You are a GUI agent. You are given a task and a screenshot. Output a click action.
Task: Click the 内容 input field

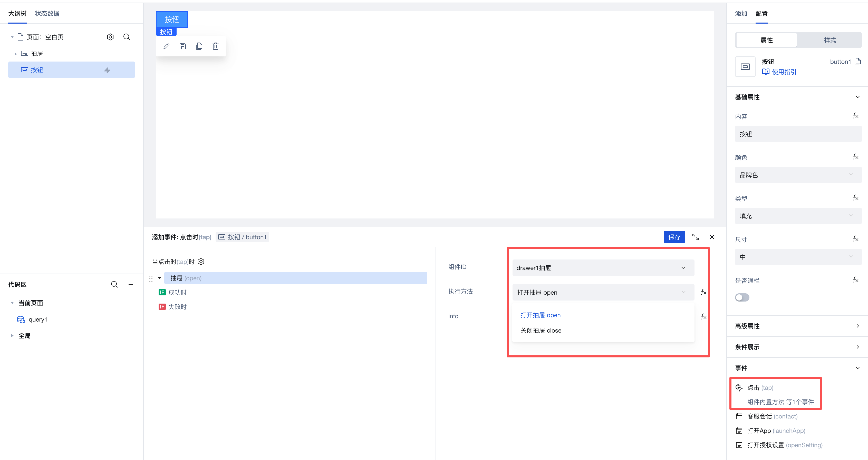click(x=798, y=134)
